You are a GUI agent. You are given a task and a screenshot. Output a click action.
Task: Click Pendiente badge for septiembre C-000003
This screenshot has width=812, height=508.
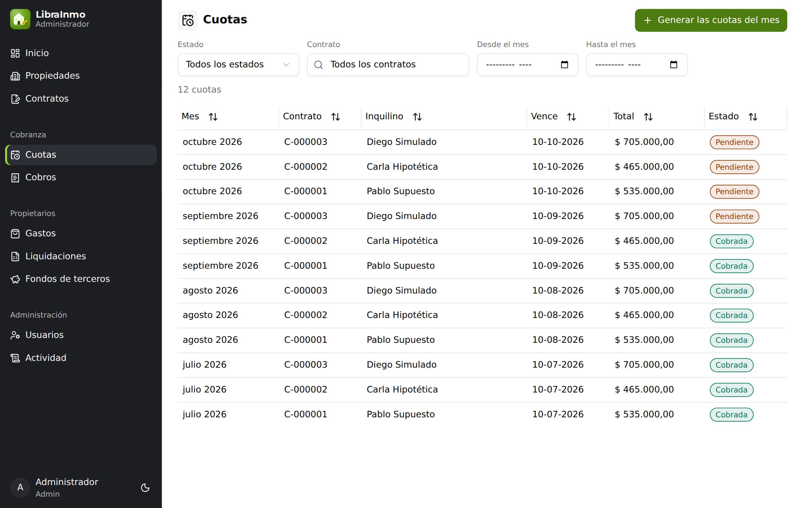click(734, 216)
